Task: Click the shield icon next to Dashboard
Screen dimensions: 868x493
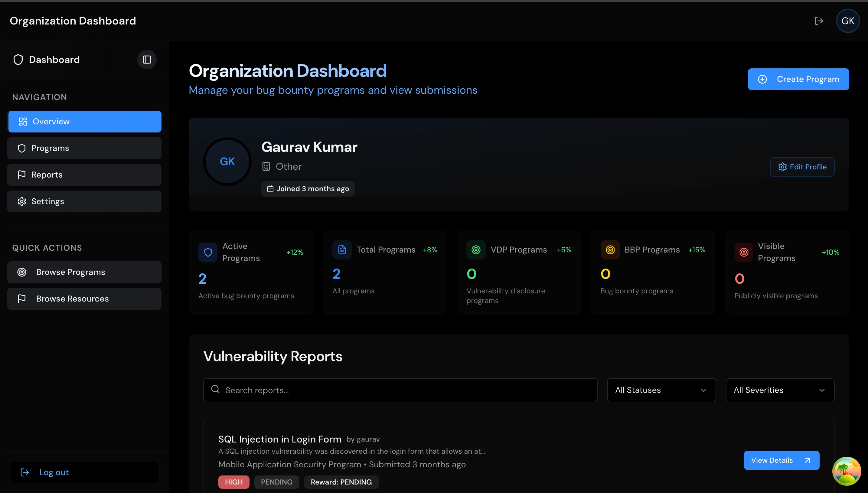Action: coord(18,59)
